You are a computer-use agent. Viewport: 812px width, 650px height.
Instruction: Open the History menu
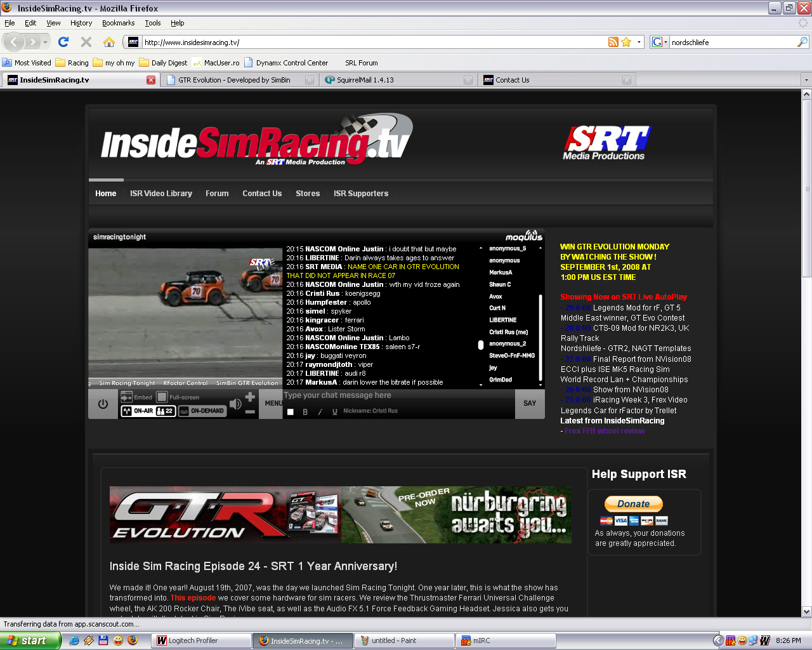pyautogui.click(x=81, y=23)
